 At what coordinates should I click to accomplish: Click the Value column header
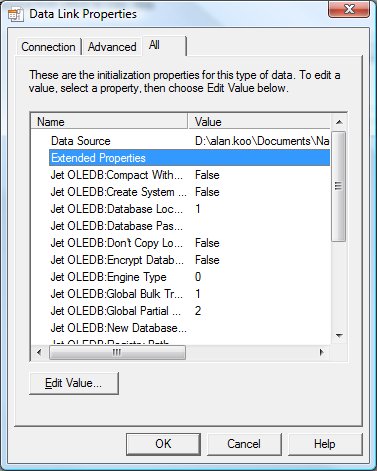click(x=260, y=122)
